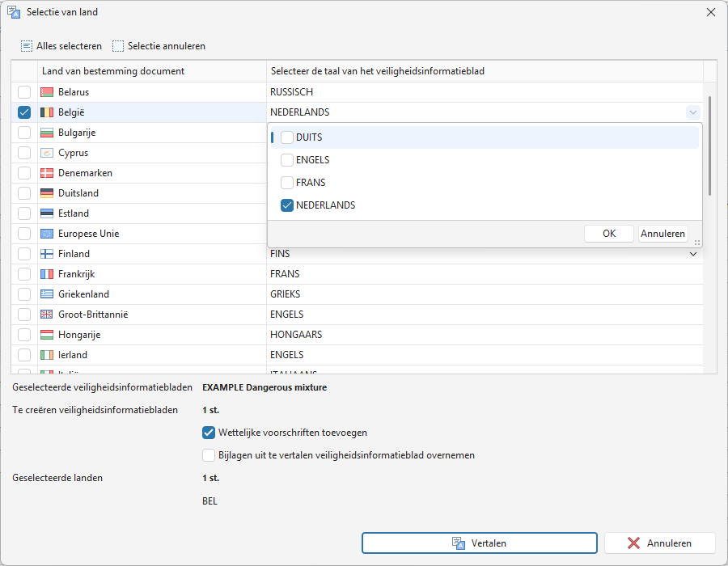Confirm language choice with OK
The width and height of the screenshot is (728, 566).
[608, 234]
